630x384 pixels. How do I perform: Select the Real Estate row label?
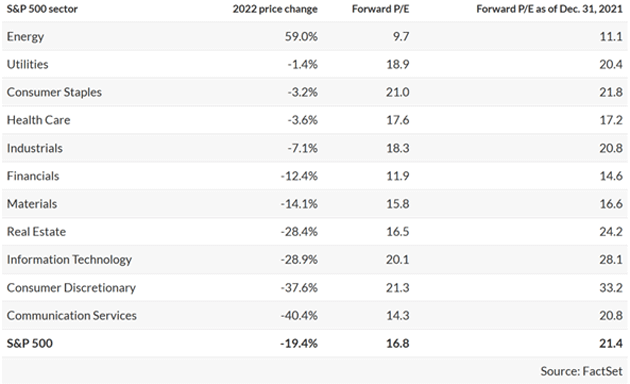tap(36, 232)
